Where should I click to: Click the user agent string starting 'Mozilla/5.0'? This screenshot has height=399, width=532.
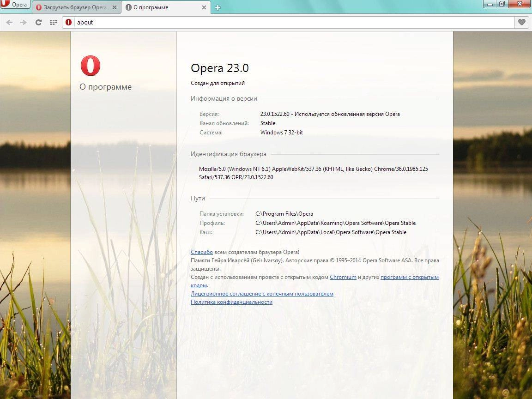tap(314, 173)
